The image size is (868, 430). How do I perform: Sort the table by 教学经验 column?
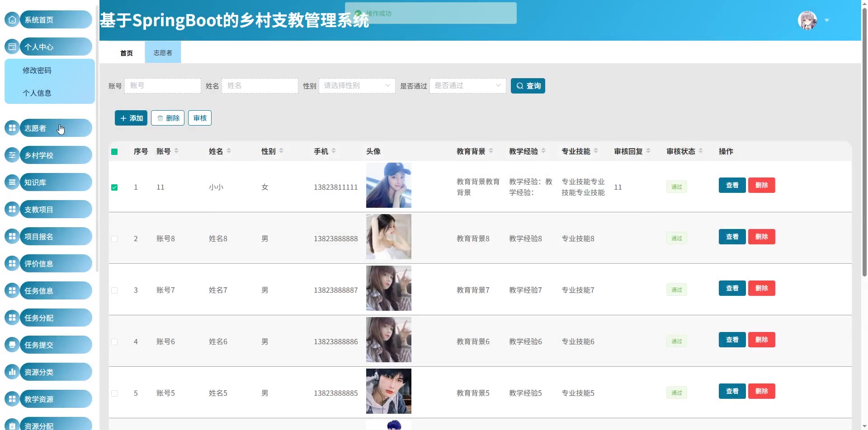[x=543, y=151]
